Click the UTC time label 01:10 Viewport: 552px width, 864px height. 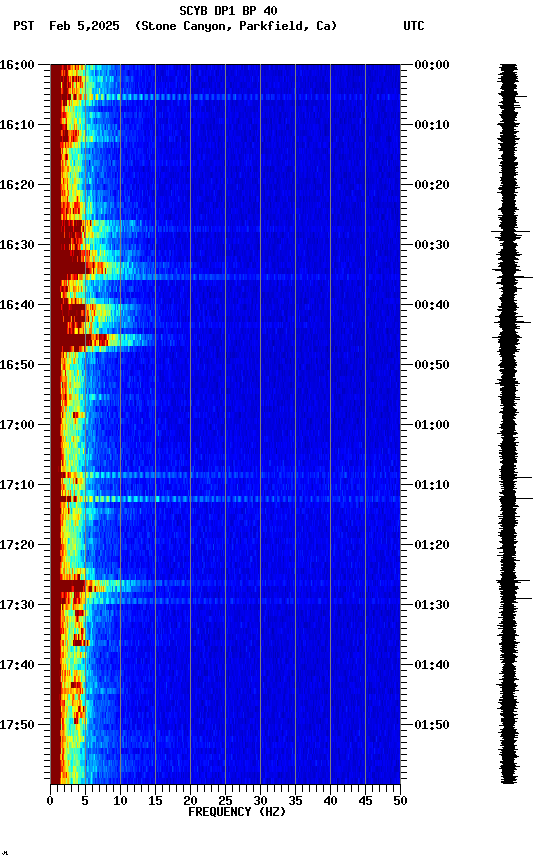point(432,485)
